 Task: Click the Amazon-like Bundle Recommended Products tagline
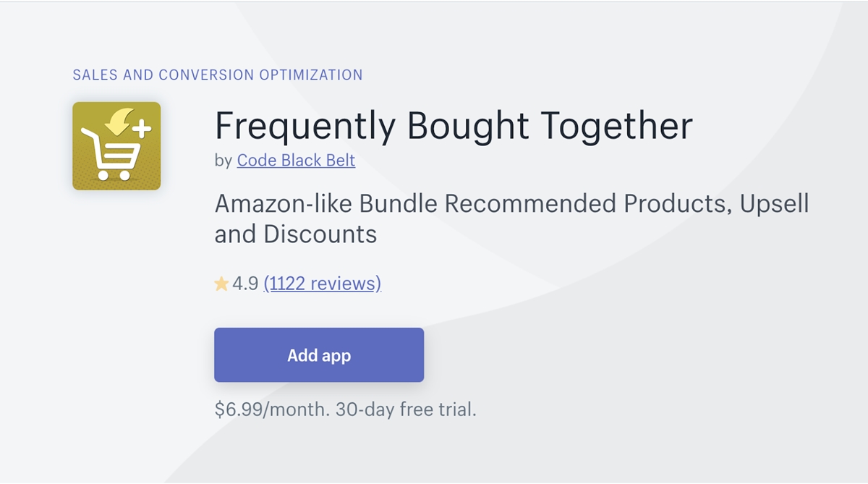(x=470, y=204)
